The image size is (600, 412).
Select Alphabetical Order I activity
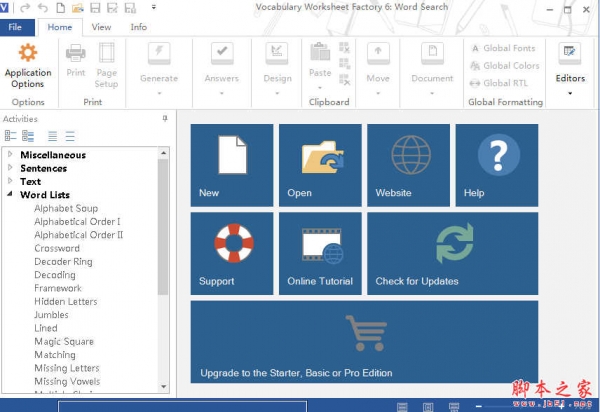(77, 222)
